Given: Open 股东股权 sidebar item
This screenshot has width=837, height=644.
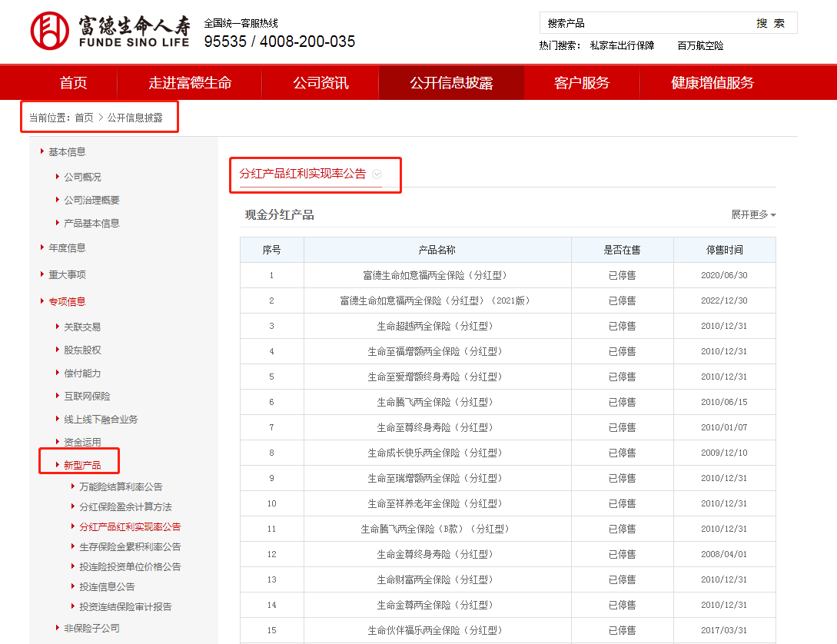Looking at the screenshot, I should click(82, 350).
